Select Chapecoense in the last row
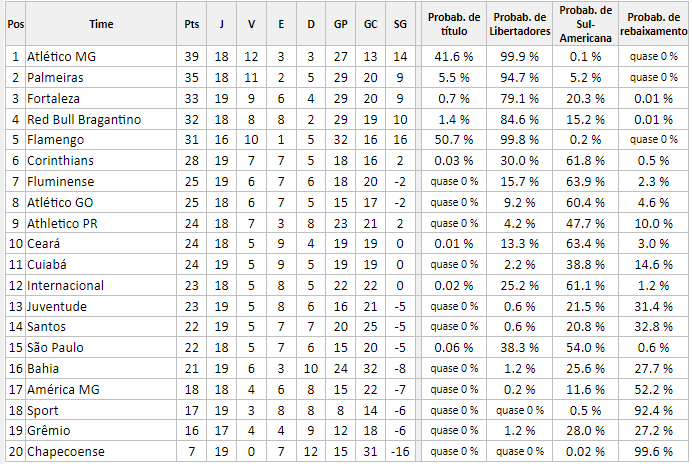The height and width of the screenshot is (464, 692). click(x=66, y=452)
